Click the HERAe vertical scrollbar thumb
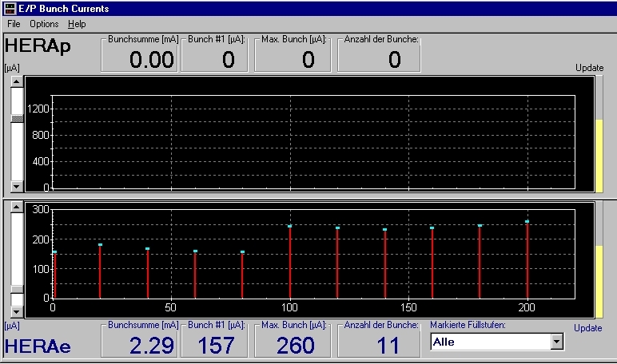The width and height of the screenshot is (617, 364). [x=17, y=289]
